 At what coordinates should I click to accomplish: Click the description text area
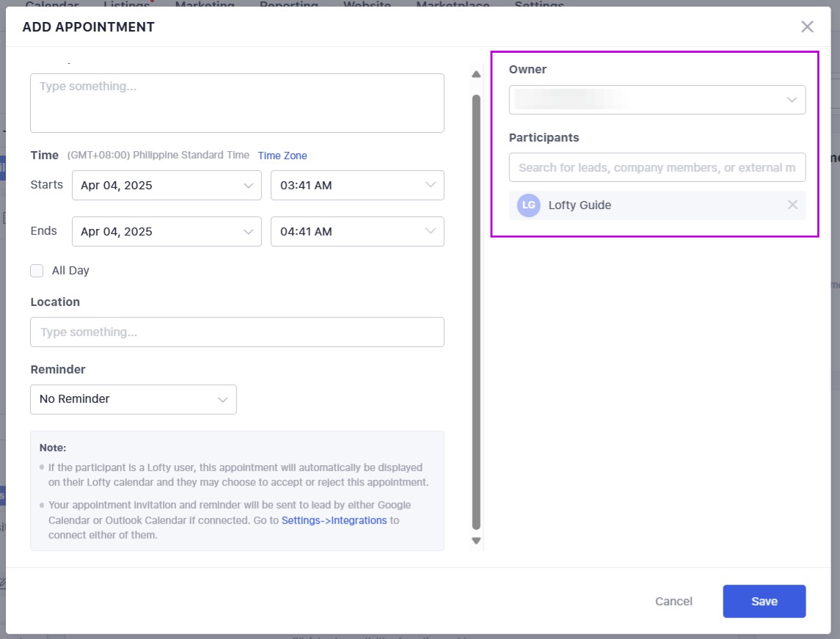point(237,103)
